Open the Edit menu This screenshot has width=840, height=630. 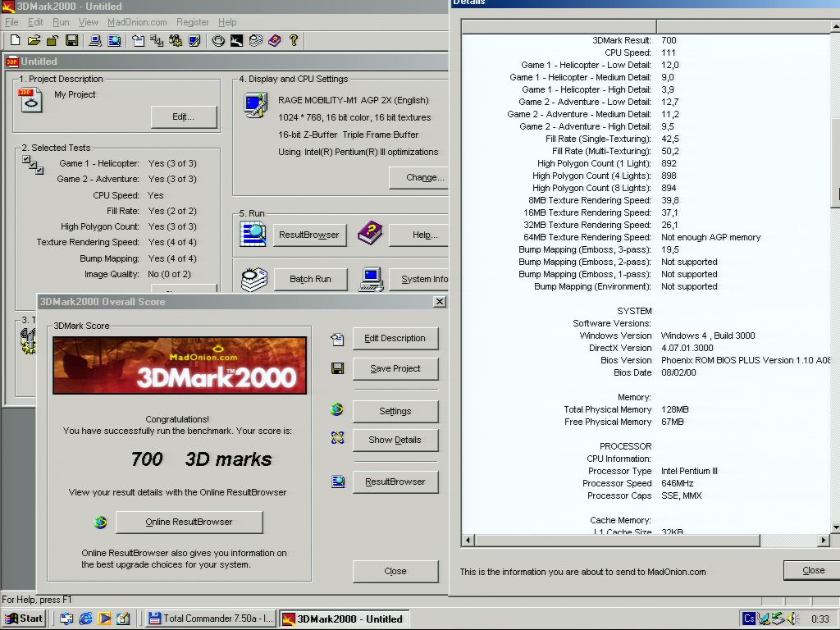coord(35,22)
